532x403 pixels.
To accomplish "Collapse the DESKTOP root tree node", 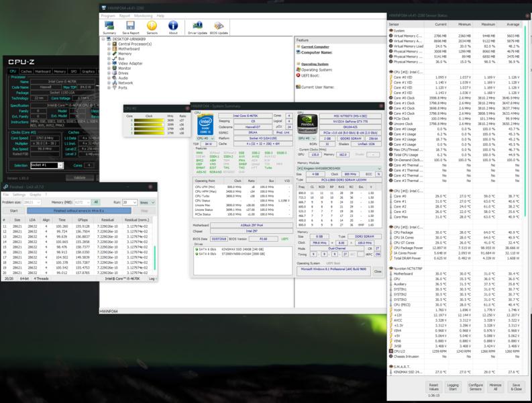I will click(x=103, y=39).
